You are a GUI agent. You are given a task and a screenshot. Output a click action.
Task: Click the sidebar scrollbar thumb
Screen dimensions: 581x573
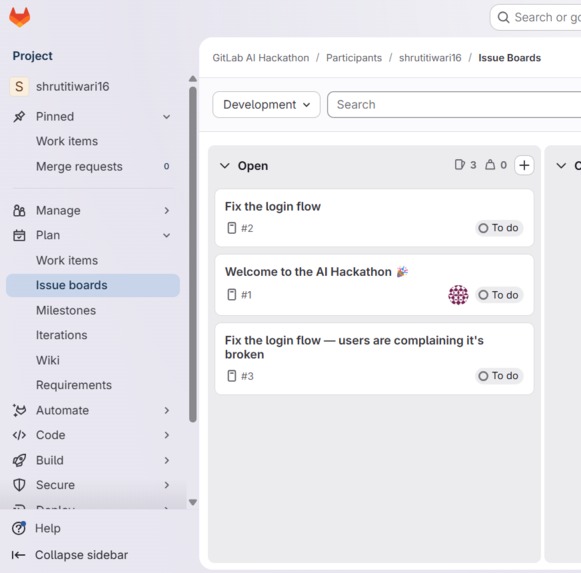[x=193, y=255]
